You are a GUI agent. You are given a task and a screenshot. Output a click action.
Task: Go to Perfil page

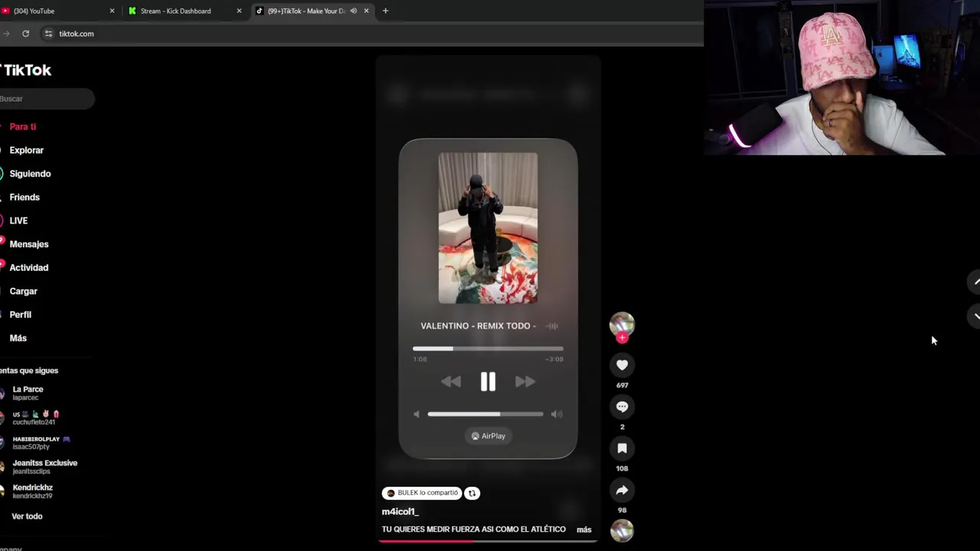point(21,315)
